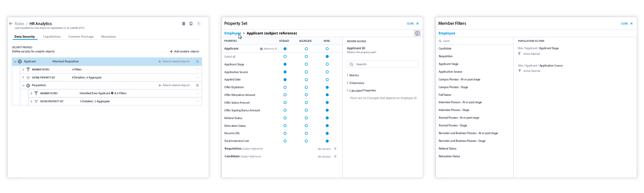Select Interview Process - Stage in Member Filters list
The image size is (644, 193).
[x=454, y=110]
